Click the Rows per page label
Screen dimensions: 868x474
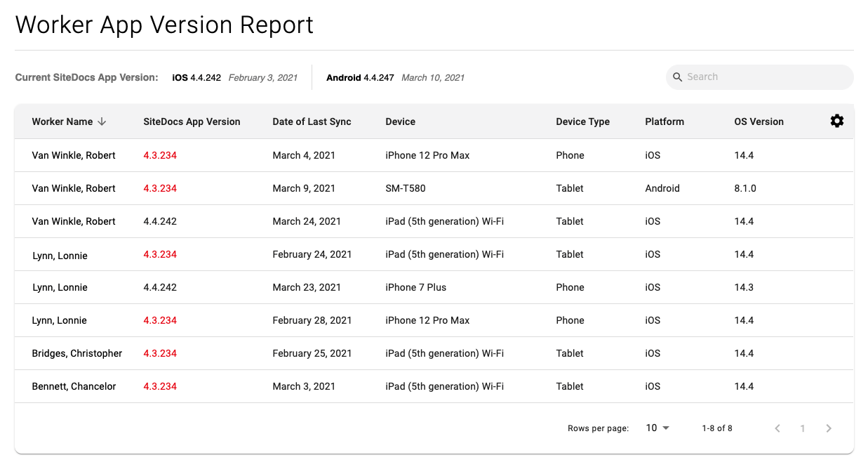(x=598, y=428)
